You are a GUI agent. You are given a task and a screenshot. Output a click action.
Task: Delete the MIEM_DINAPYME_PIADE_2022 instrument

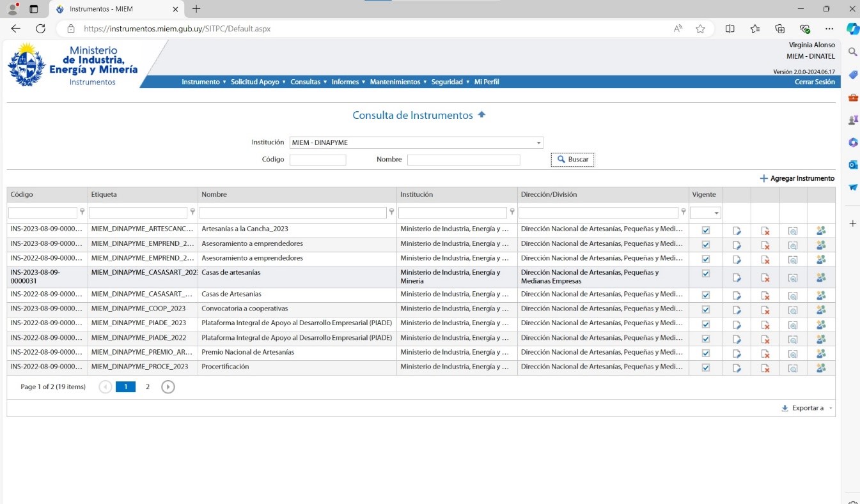tap(765, 339)
